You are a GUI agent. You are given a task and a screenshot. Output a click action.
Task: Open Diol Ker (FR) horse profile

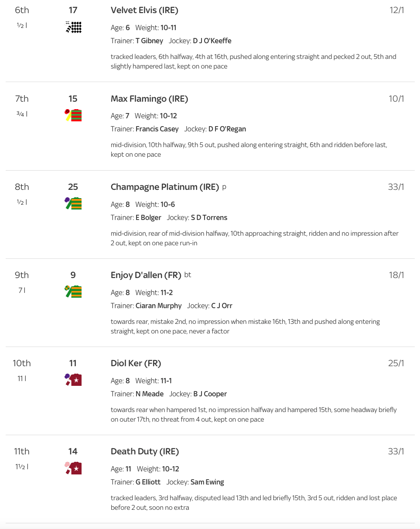136,363
